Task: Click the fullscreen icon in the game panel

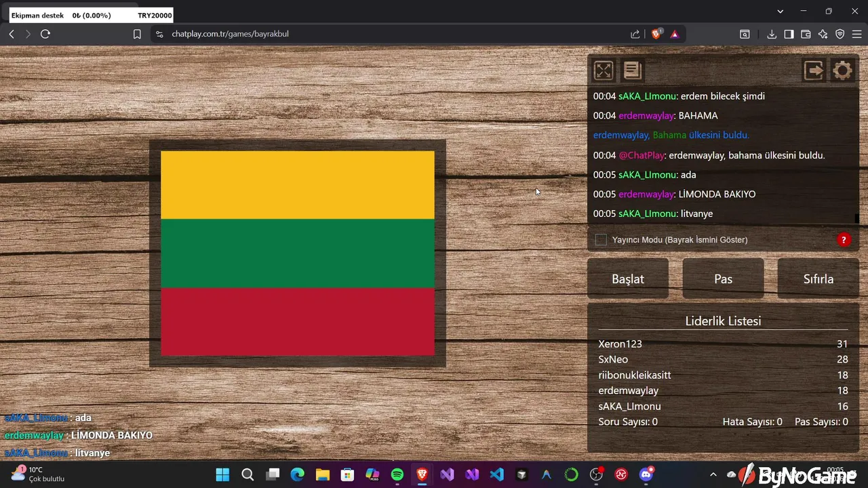Action: 603,70
